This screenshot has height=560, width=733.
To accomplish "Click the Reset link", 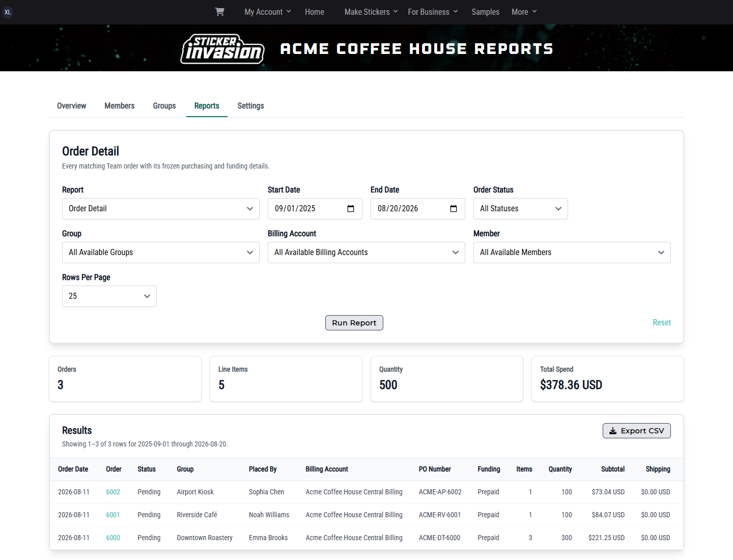I will pos(662,323).
